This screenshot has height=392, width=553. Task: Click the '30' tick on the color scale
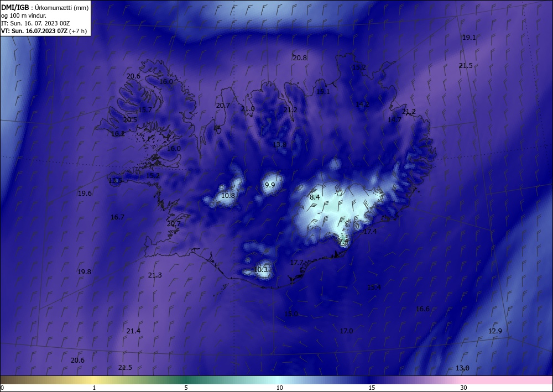tap(464, 388)
